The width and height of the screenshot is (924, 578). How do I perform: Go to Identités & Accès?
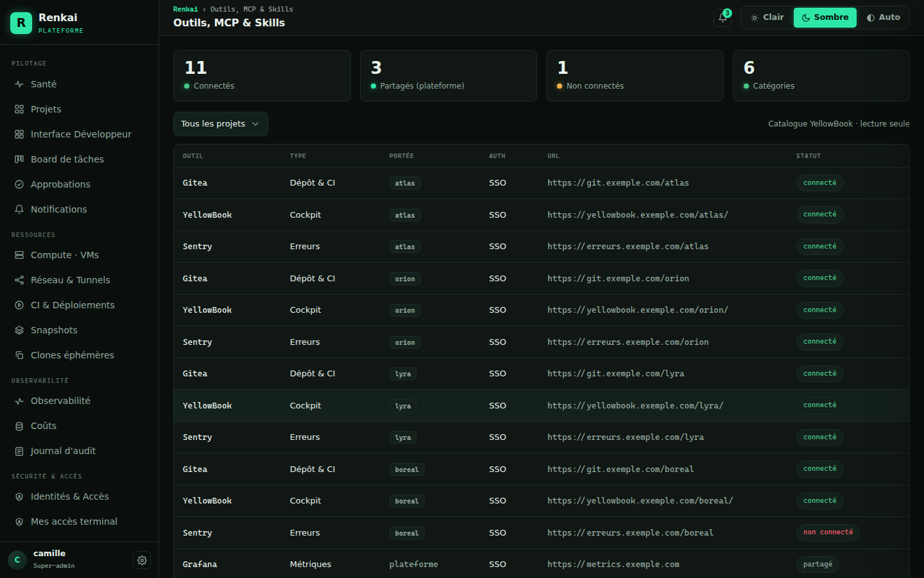(x=80, y=496)
